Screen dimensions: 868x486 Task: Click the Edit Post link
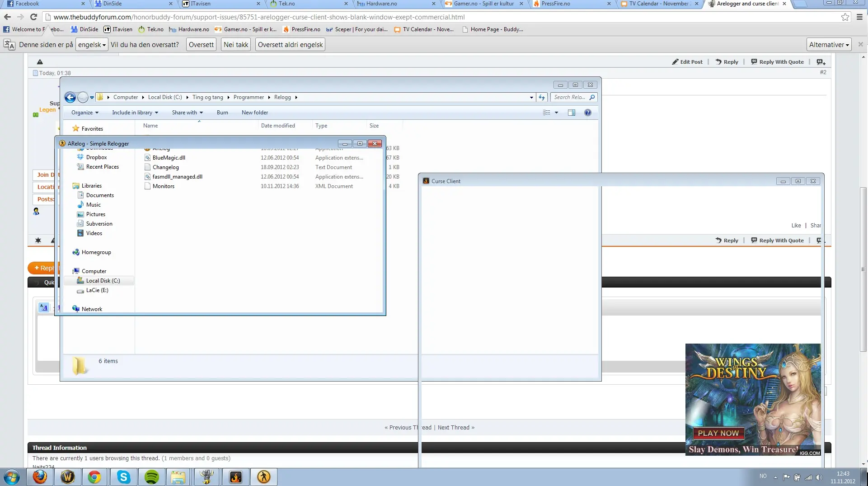687,62
